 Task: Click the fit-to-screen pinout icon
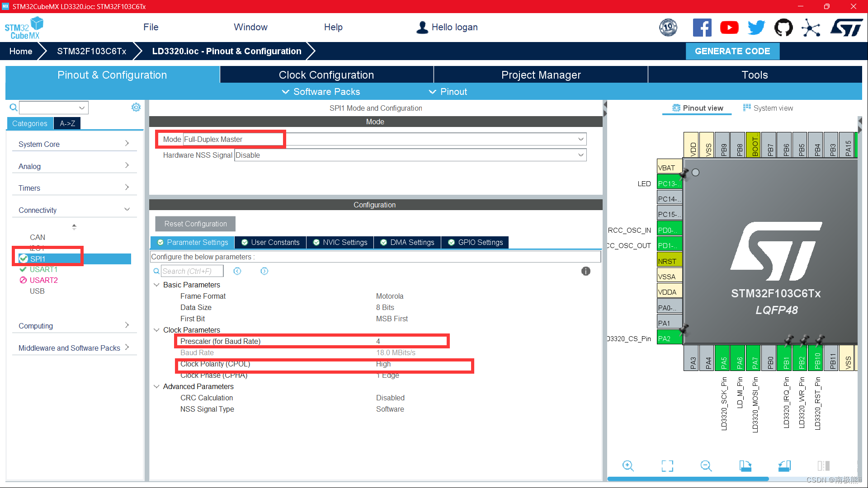[x=667, y=466]
